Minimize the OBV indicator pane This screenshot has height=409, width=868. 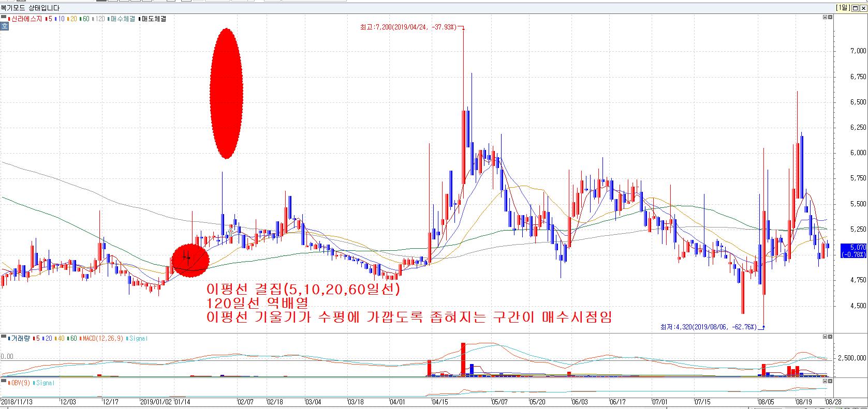(x=825, y=382)
